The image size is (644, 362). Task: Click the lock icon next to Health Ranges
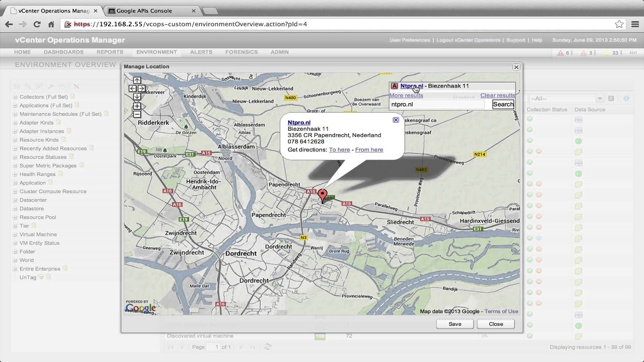click(x=60, y=174)
